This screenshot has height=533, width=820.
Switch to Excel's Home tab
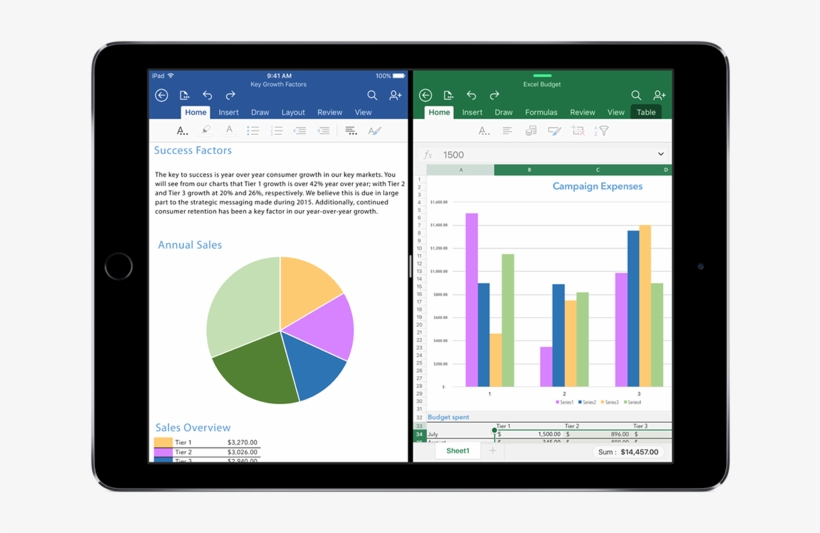tap(439, 112)
